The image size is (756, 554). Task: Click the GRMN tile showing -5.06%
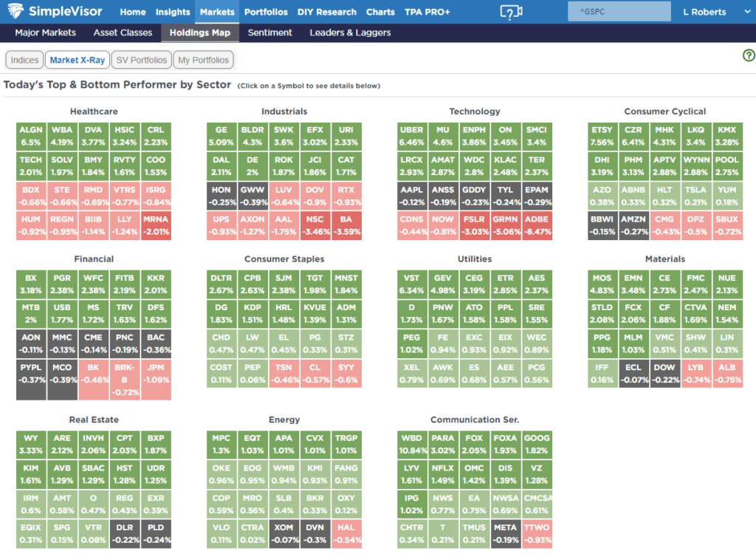point(506,225)
